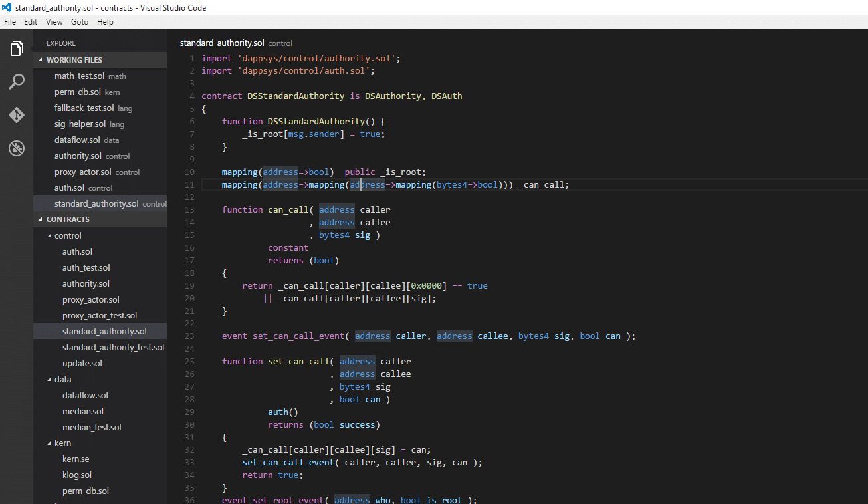Collapse the kern folder
Viewport: 868px width, 504px height.
62,443
